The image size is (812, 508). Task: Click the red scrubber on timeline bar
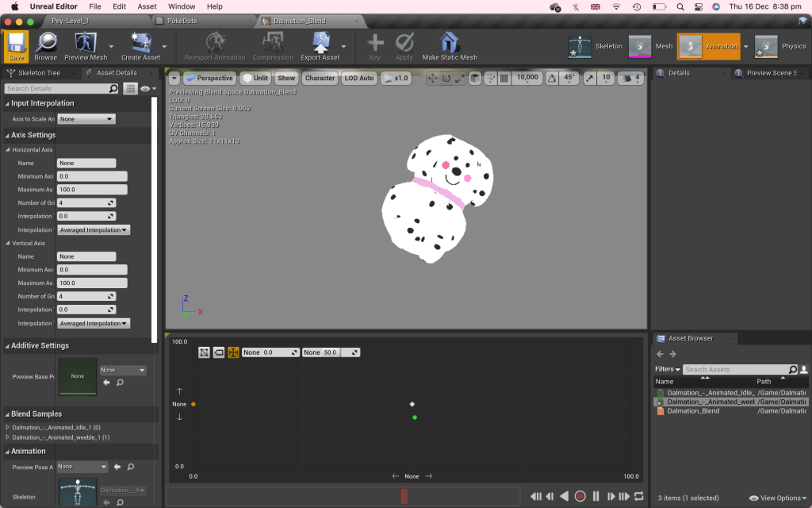point(404,496)
